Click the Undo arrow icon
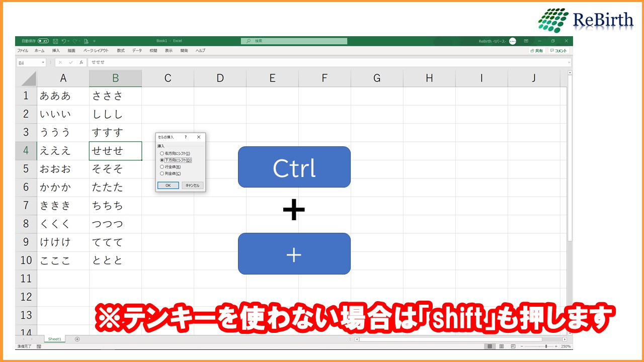The image size is (644, 362). coord(63,41)
